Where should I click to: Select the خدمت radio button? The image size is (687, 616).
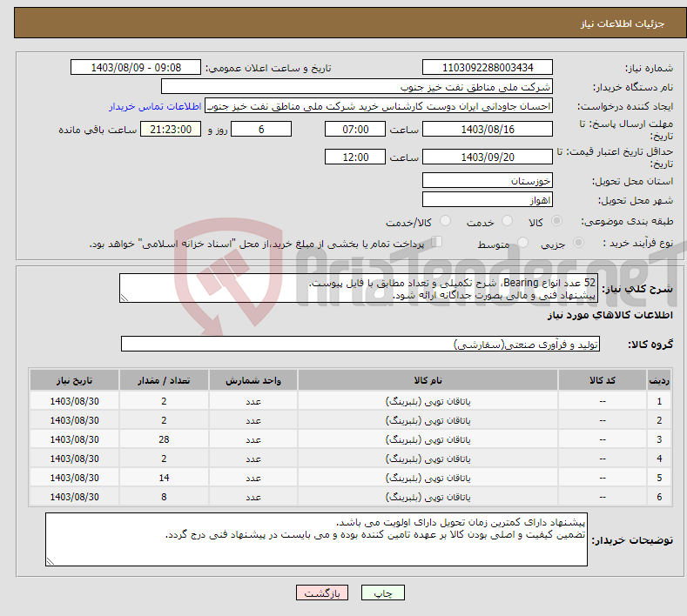click(x=507, y=221)
